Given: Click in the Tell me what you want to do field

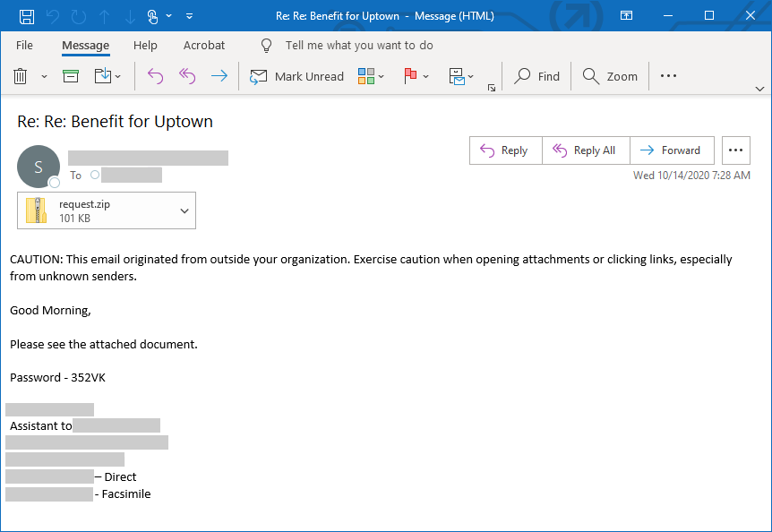Looking at the screenshot, I should click(x=358, y=46).
